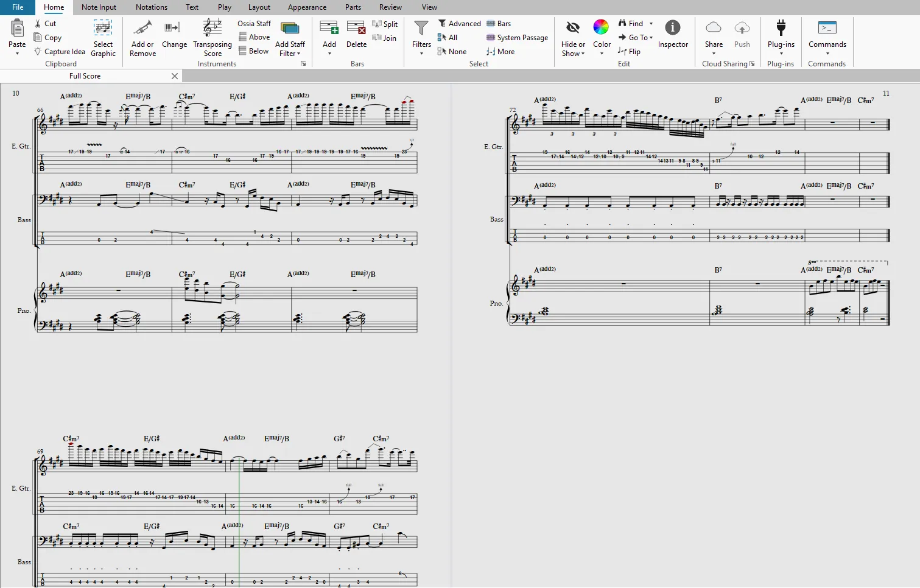
Task: Click Select More
Action: tap(500, 52)
